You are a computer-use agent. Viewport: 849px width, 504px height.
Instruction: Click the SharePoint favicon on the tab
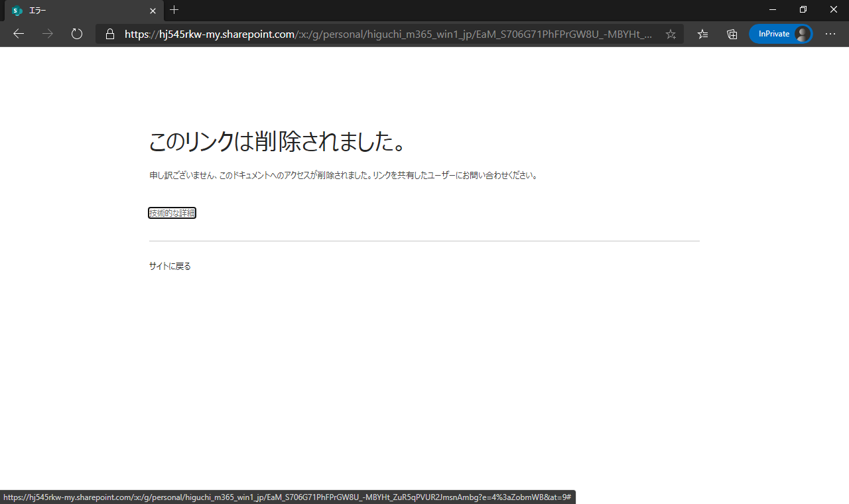click(x=17, y=11)
